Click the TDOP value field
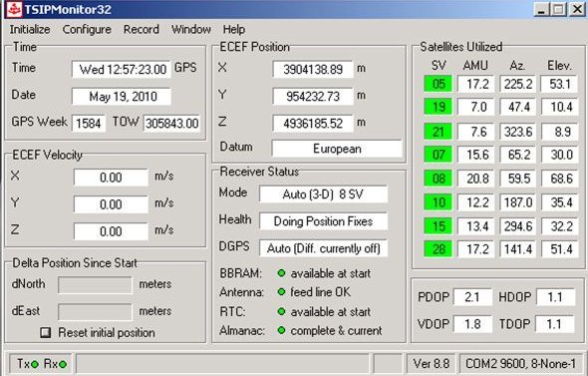588x376 pixels. [555, 324]
